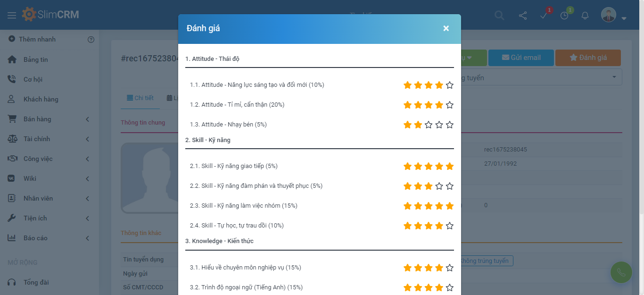
Task: Open the floating phone call widget
Action: 621,272
